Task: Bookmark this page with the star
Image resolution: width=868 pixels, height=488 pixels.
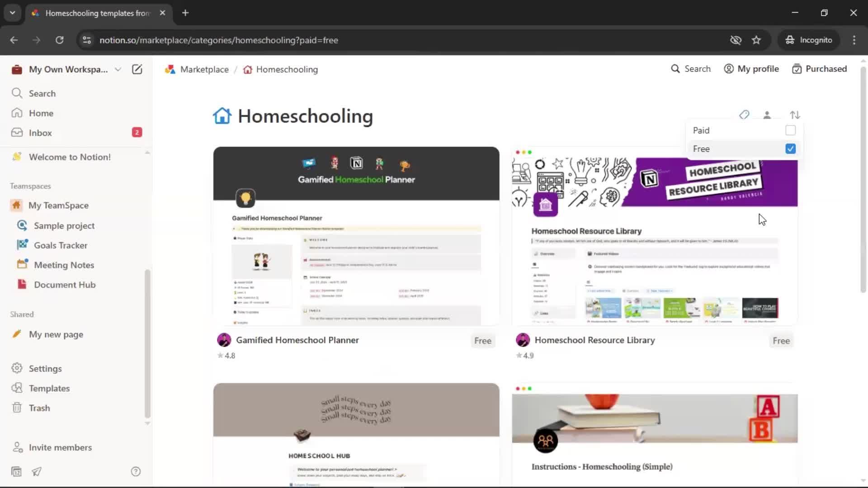Action: coord(756,40)
